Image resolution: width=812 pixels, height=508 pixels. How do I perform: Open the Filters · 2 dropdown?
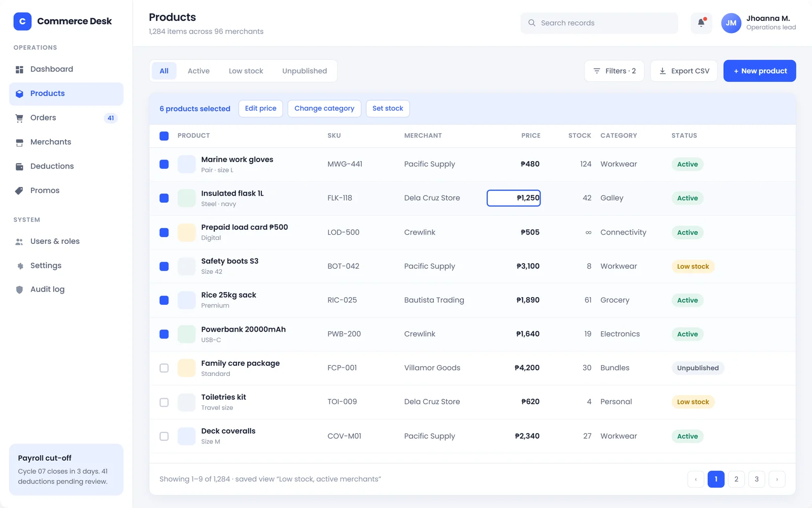(614, 71)
